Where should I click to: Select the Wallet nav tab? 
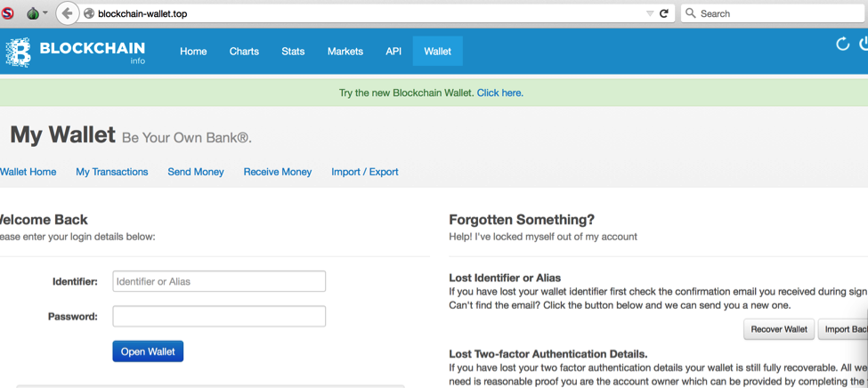438,52
